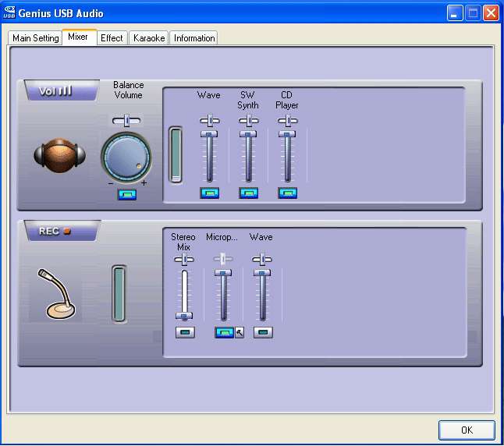Select Stereo Mix as recording source
The width and height of the screenshot is (504, 446).
point(185,332)
